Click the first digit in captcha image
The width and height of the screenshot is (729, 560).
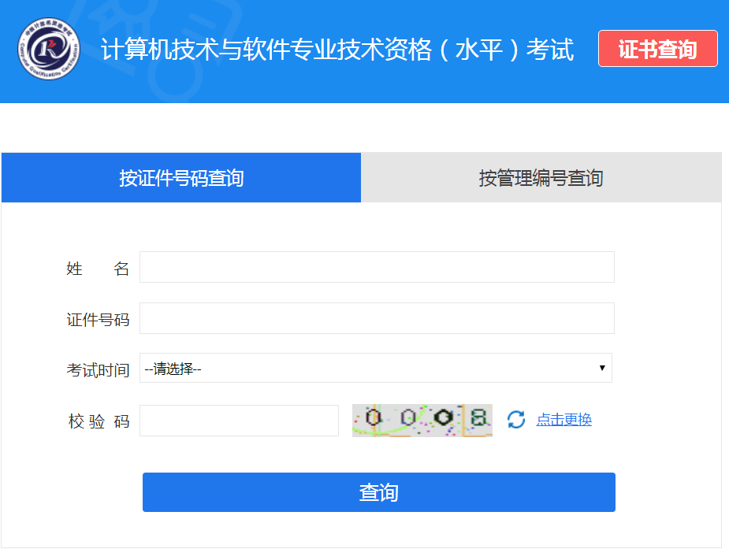374,418
